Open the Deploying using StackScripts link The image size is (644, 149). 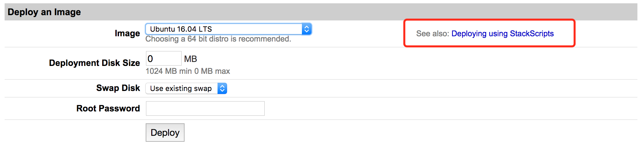502,34
